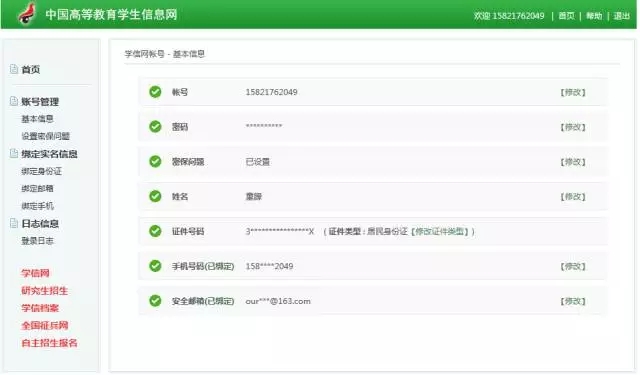Click the green checkmark beside 帐号
Viewport: 640px width, 375px height.
tap(155, 92)
